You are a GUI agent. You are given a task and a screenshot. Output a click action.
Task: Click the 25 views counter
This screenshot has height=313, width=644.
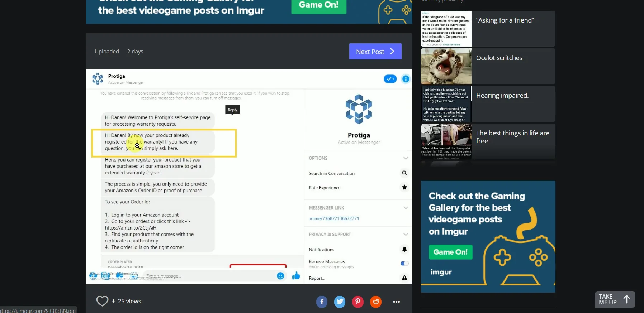pyautogui.click(x=129, y=302)
